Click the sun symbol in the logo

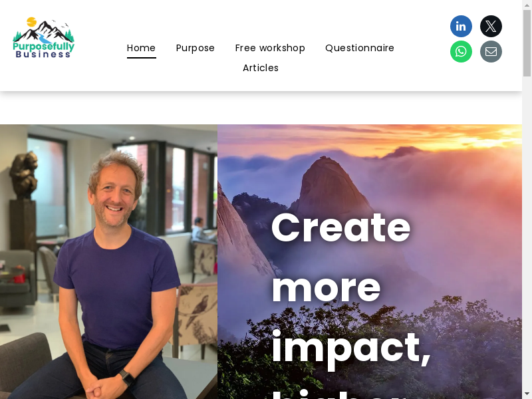(31, 22)
